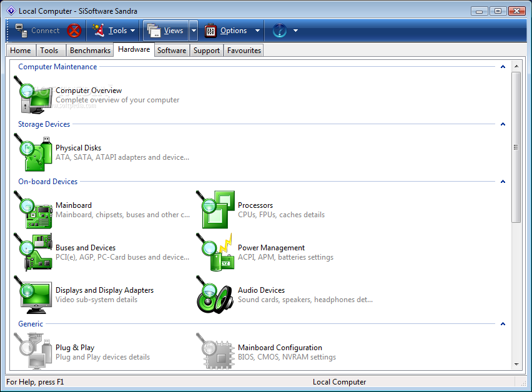Image resolution: width=532 pixels, height=392 pixels.
Task: Click 'Complete overview of your computer' text
Action: coord(117,100)
